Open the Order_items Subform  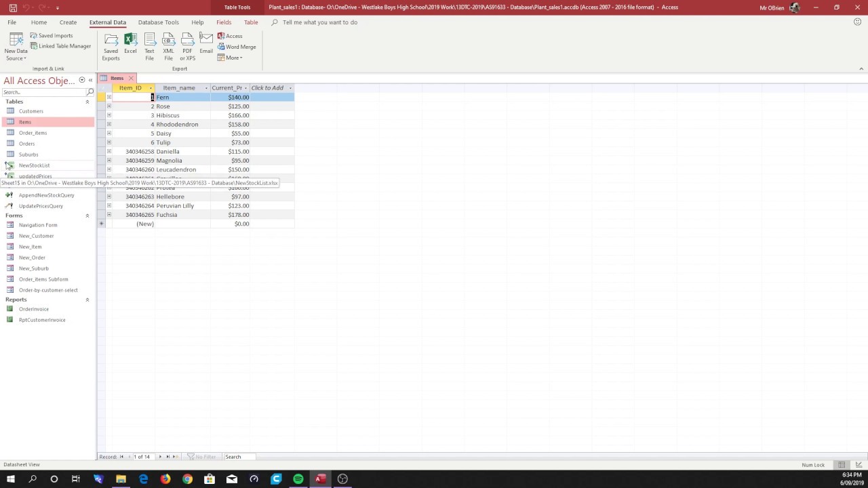(x=43, y=279)
